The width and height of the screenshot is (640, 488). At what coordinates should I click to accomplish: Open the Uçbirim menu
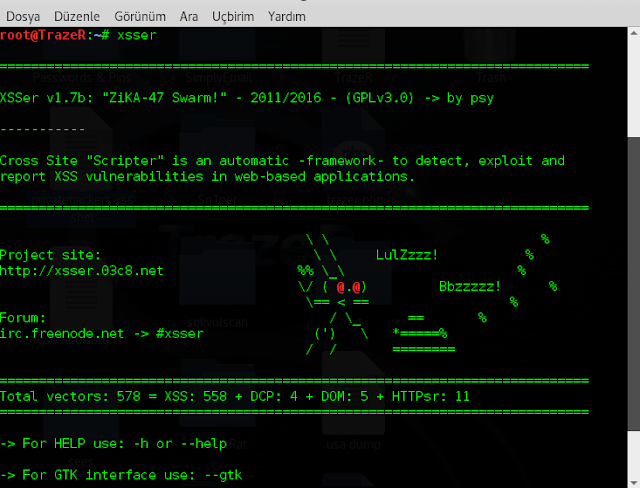[x=231, y=16]
